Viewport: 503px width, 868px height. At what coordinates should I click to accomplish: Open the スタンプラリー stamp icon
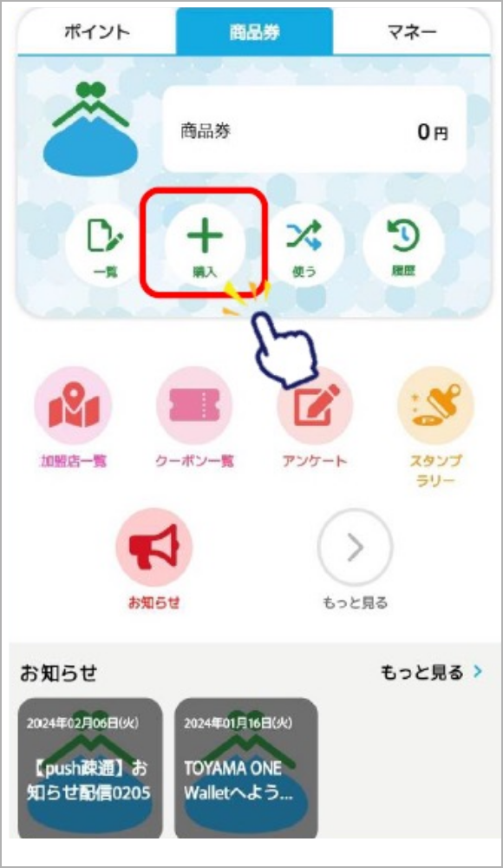click(436, 405)
